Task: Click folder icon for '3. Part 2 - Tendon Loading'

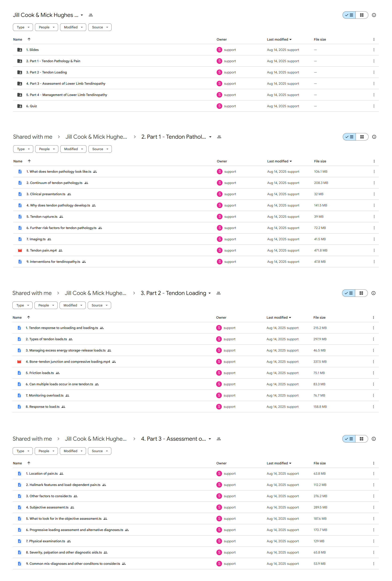Action: pyautogui.click(x=19, y=72)
